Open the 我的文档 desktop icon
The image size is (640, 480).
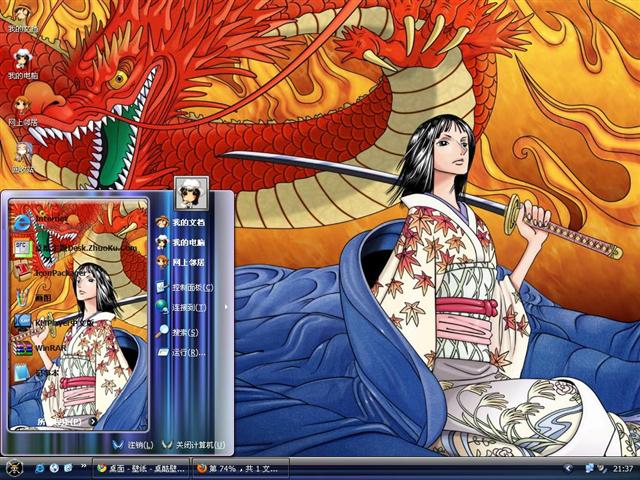click(x=22, y=18)
